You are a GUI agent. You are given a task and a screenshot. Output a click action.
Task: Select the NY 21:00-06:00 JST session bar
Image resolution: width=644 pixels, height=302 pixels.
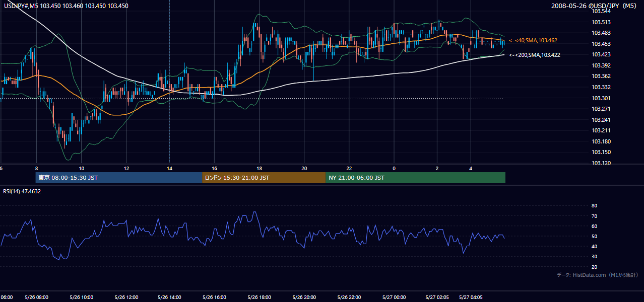(x=415, y=178)
